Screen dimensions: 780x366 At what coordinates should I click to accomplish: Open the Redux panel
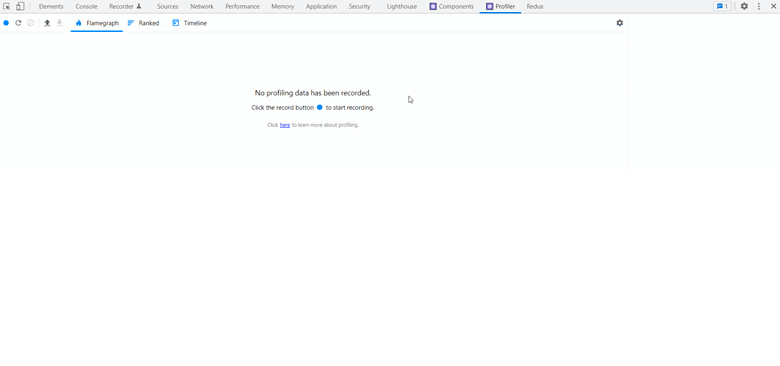[x=535, y=6]
